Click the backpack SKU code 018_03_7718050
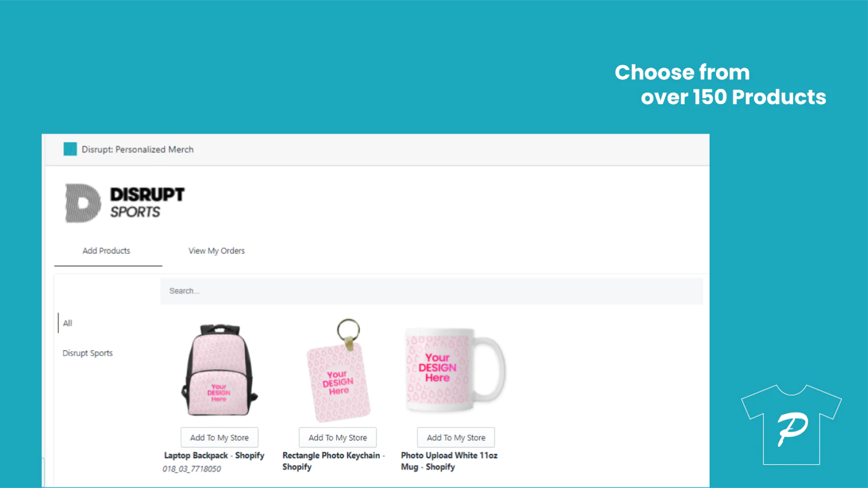 click(x=192, y=469)
